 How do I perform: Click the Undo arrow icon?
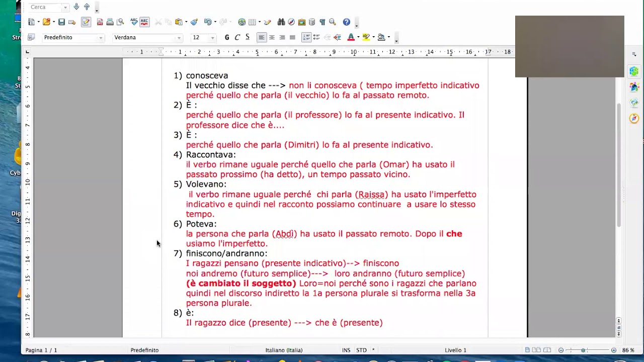point(208,22)
